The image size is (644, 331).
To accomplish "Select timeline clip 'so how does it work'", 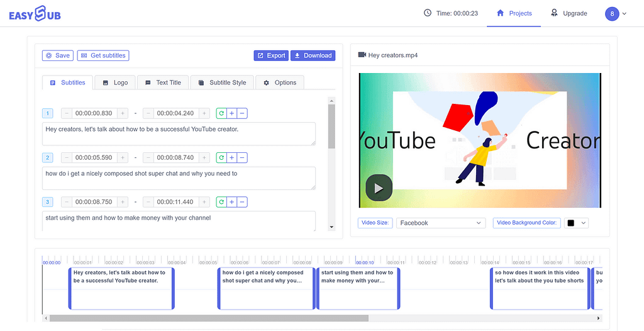I will [x=540, y=288].
